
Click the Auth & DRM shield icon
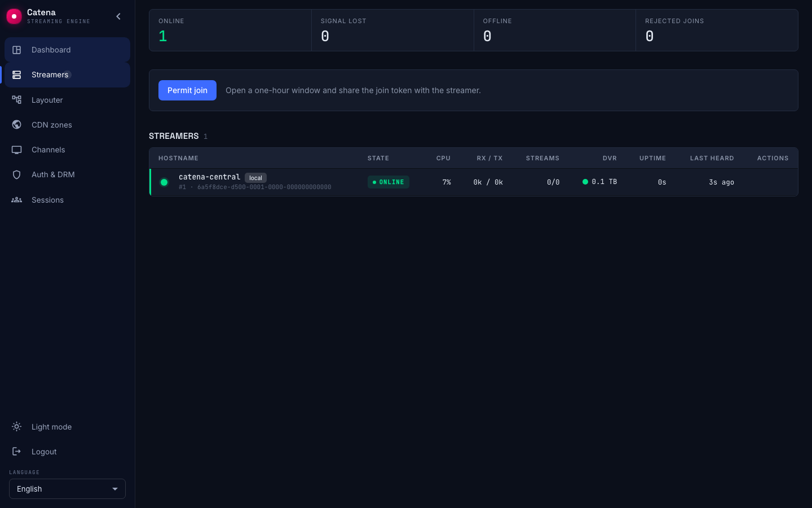pyautogui.click(x=17, y=174)
